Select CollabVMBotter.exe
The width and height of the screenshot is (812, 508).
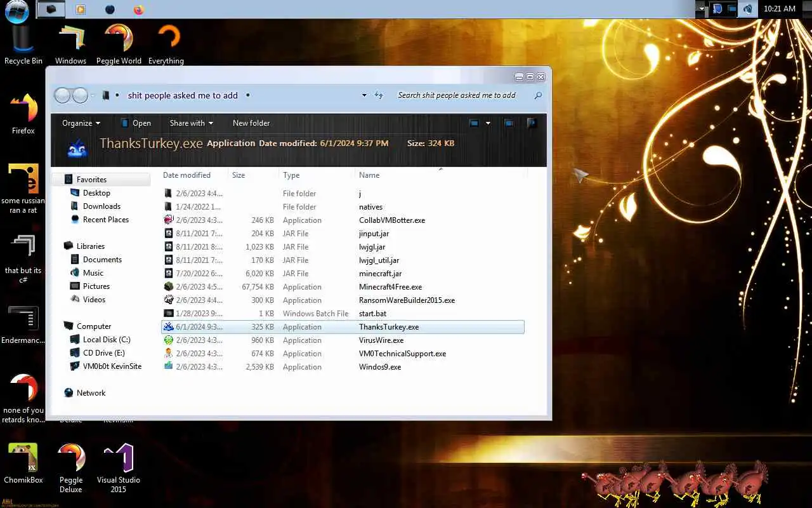point(343,220)
